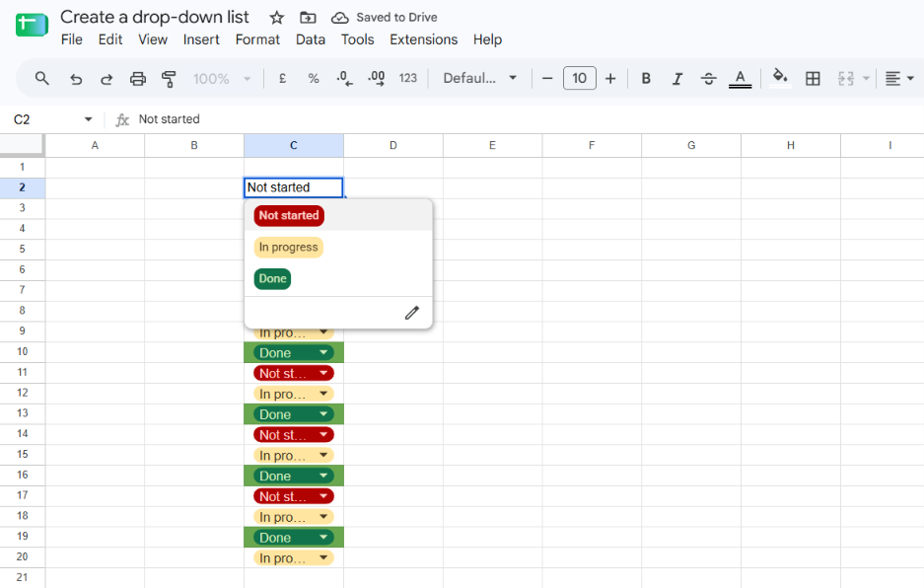The width and height of the screenshot is (924, 588).
Task: Move document with the folder icon
Action: 308,18
